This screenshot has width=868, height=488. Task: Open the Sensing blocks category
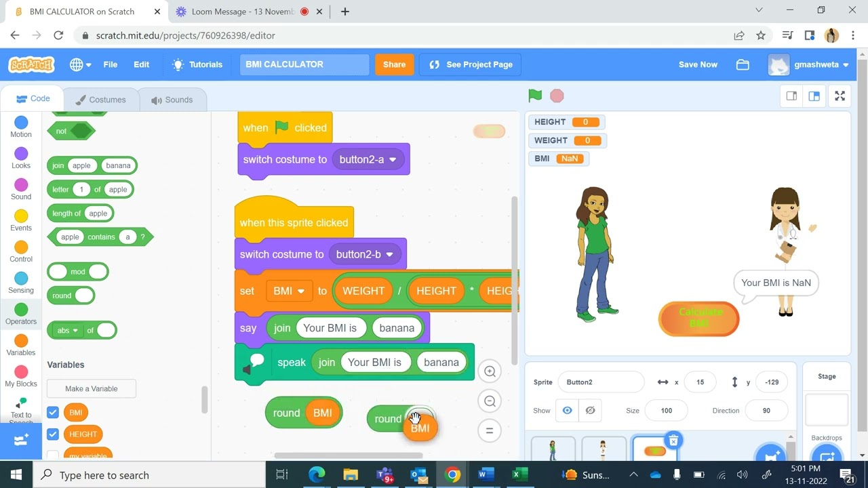[x=21, y=283]
